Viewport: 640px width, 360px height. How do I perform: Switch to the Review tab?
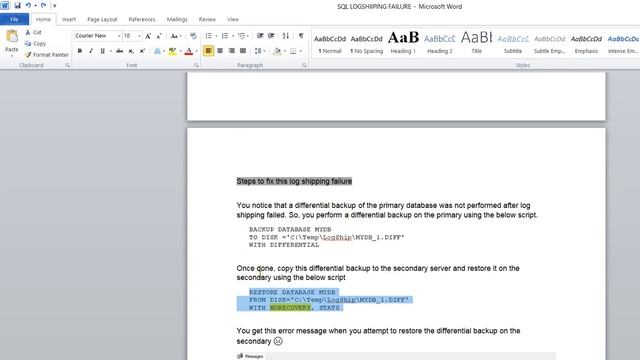click(207, 19)
